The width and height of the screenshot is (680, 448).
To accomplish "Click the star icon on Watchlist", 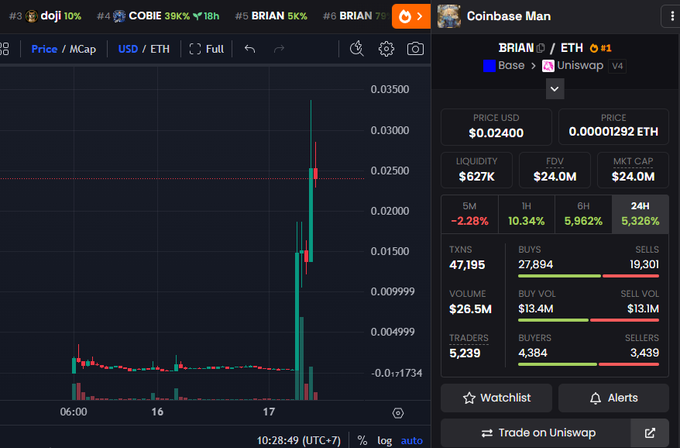I will (469, 398).
